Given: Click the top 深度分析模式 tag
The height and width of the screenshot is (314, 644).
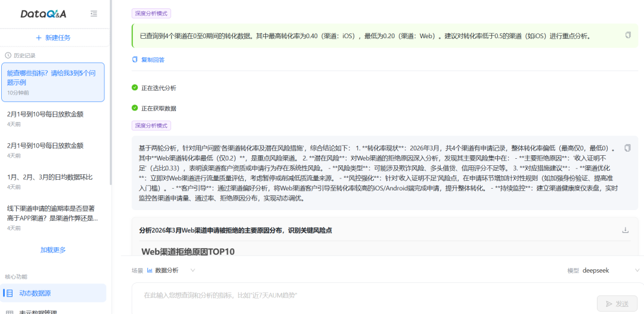Looking at the screenshot, I should (151, 13).
